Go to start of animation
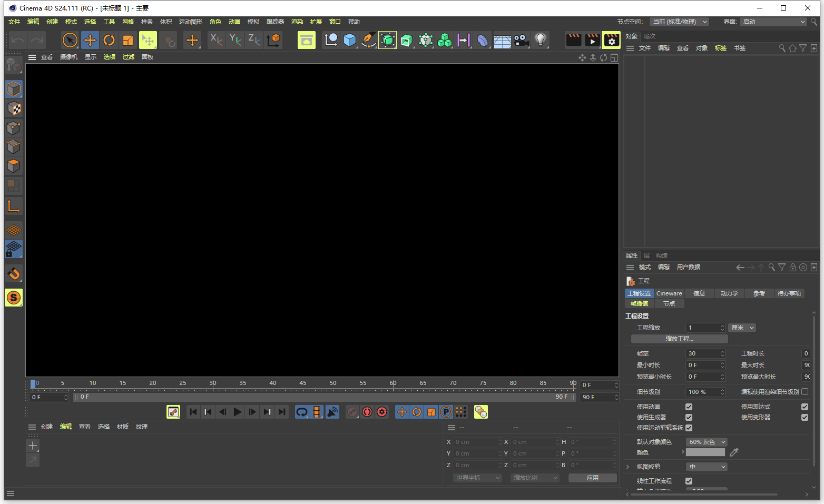Image resolution: width=824 pixels, height=504 pixels. tap(193, 412)
